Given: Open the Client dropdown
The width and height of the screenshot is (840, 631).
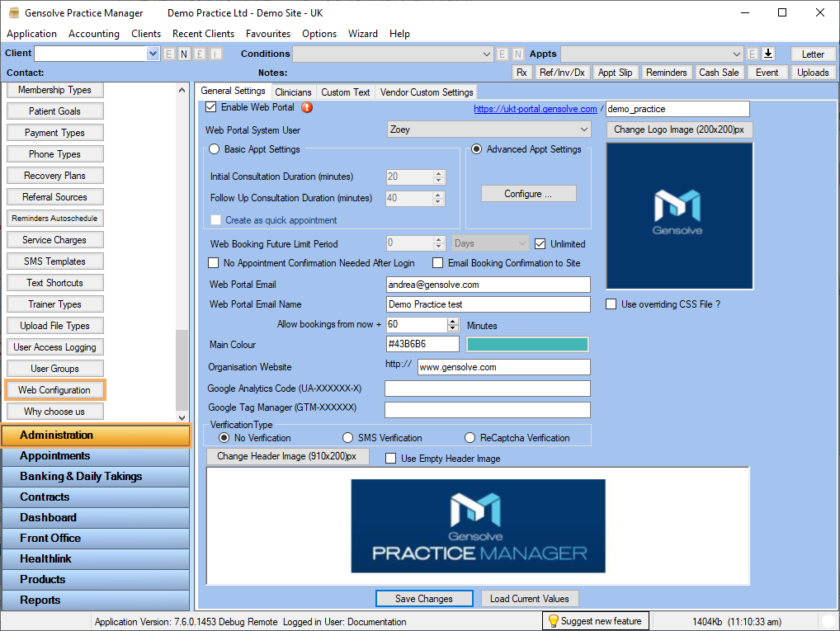Looking at the screenshot, I should (x=153, y=54).
